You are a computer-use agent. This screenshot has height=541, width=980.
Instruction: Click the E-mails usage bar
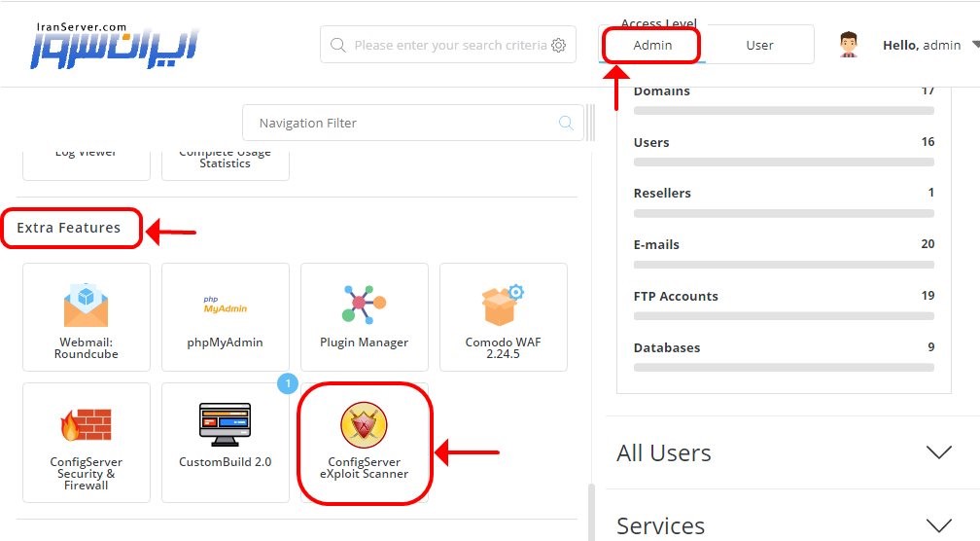coord(784,265)
